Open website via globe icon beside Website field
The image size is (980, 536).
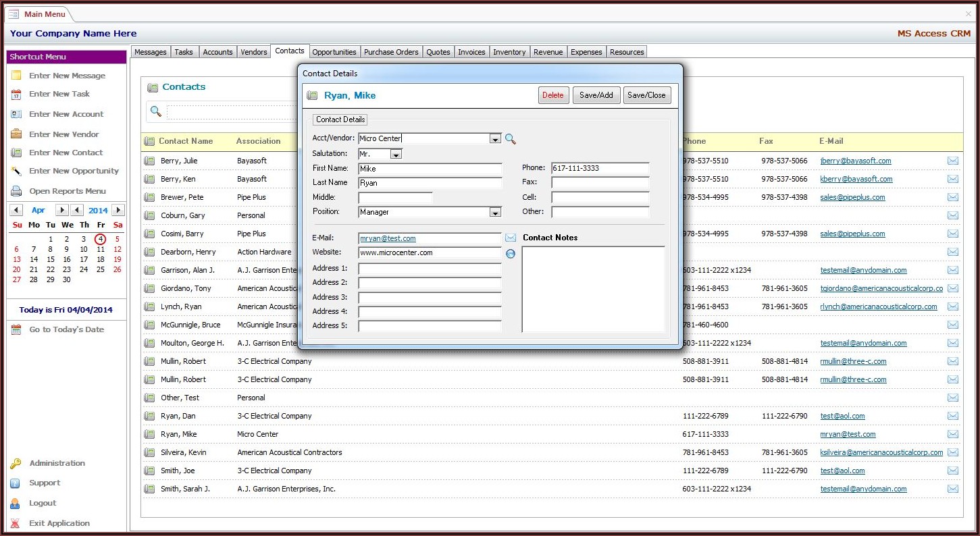pyautogui.click(x=511, y=254)
